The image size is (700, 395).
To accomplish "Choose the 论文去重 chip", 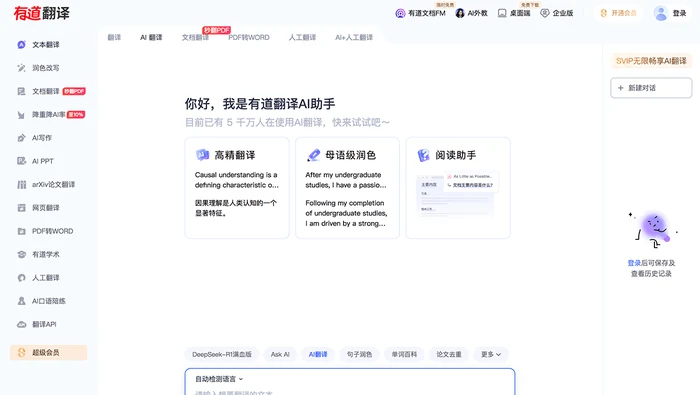I will coord(449,354).
